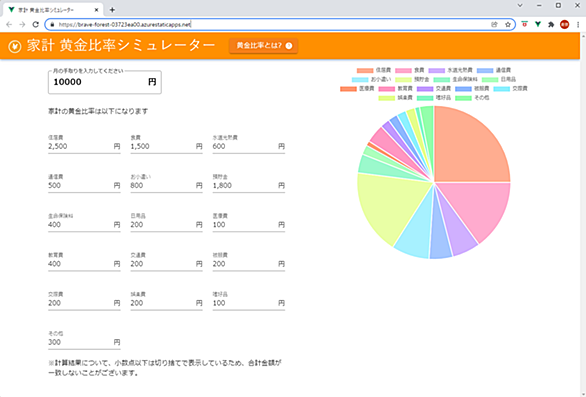Image resolution: width=586 pixels, height=397 pixels.
Task: Reload the page with refresh icon
Action: coord(36,25)
